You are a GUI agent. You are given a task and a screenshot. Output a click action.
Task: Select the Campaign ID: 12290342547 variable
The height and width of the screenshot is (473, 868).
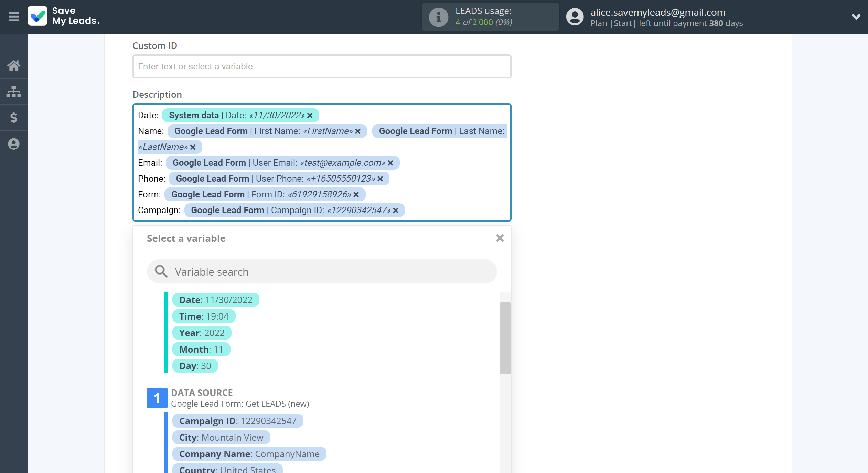pyautogui.click(x=238, y=421)
